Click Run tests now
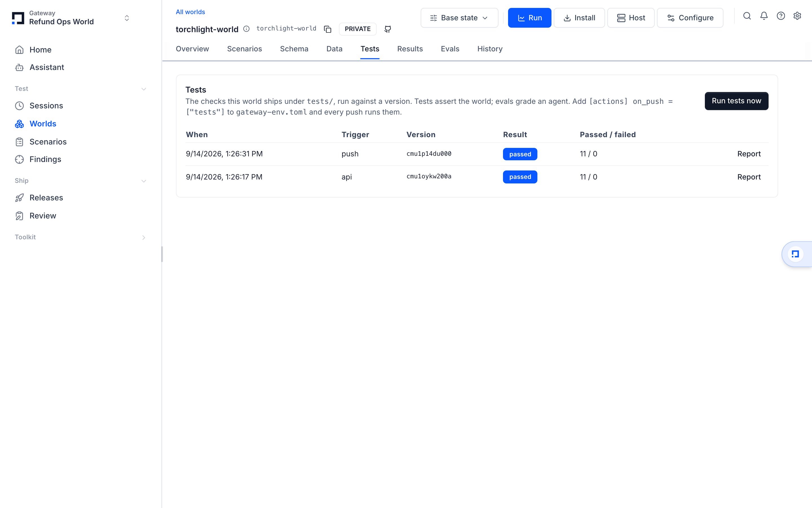Screen dimensions: 812x508 [736, 101]
